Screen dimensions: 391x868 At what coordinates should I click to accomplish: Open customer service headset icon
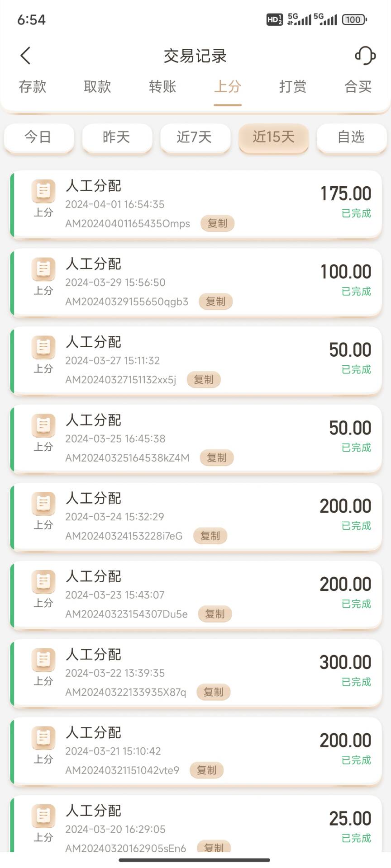click(x=365, y=56)
